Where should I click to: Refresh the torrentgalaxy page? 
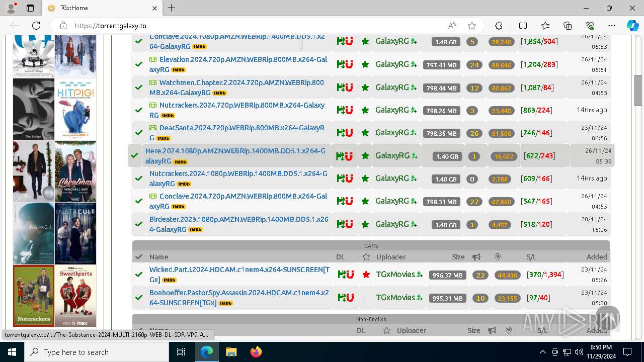[36, 26]
